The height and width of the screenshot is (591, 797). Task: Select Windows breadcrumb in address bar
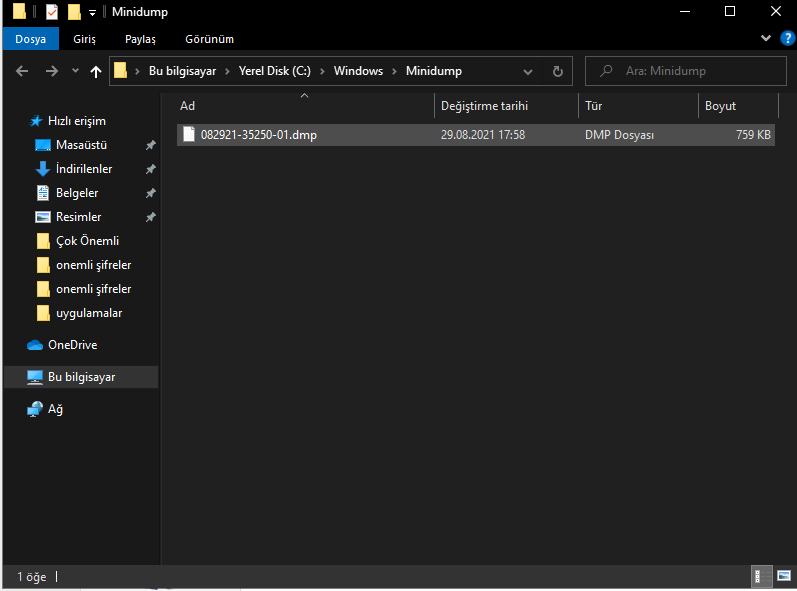coord(358,71)
